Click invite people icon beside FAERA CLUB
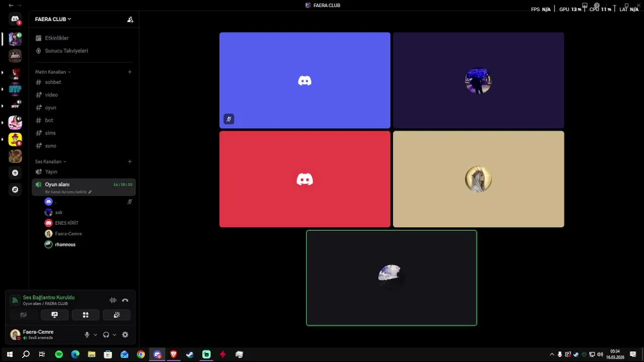This screenshot has width=644, height=362. (x=130, y=20)
